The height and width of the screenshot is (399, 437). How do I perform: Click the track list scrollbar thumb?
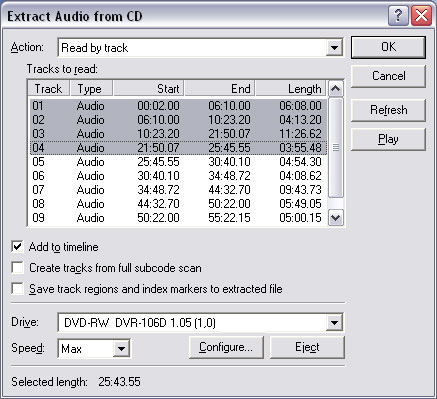335,147
